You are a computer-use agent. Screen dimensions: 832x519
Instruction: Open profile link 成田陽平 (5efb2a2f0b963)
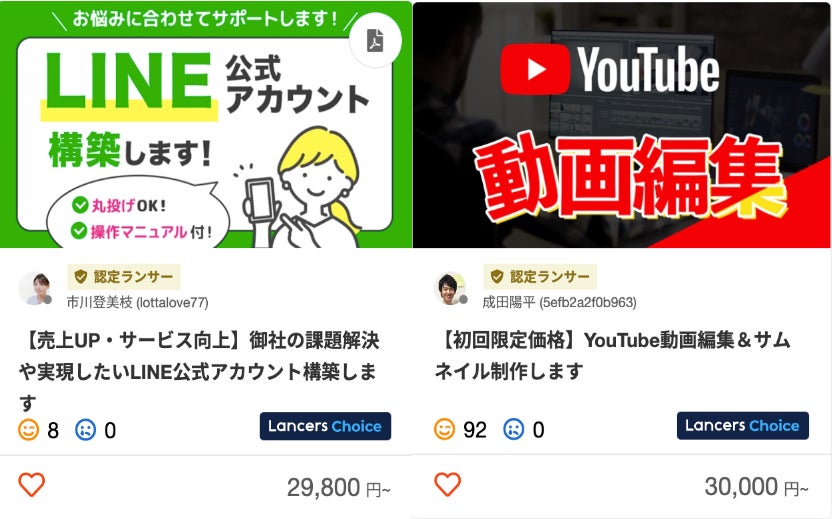pyautogui.click(x=559, y=302)
